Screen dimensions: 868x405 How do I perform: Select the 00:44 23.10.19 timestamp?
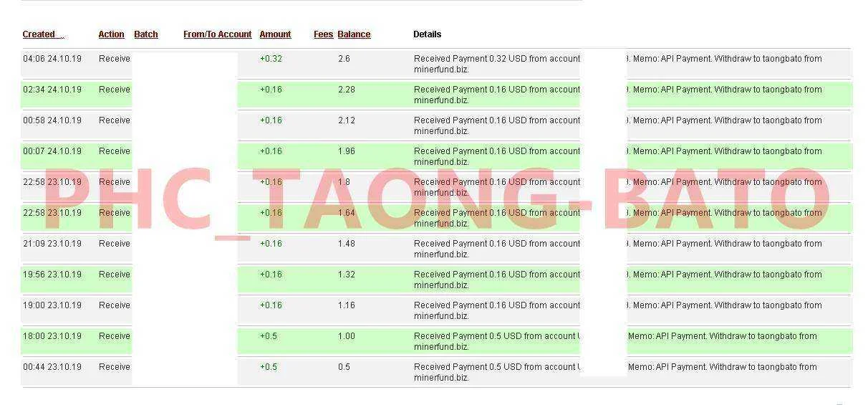[x=52, y=367]
